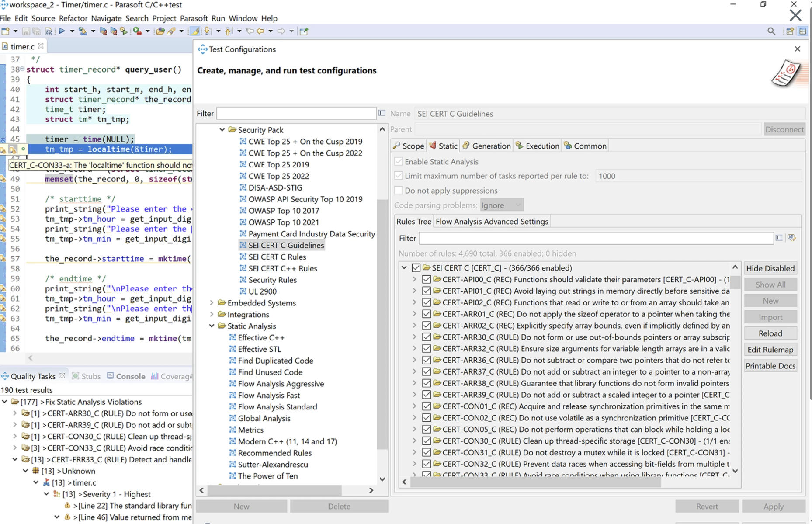Click the filter options icon next to rules filter
Viewport: 812px width, 524px height.
[x=791, y=238]
